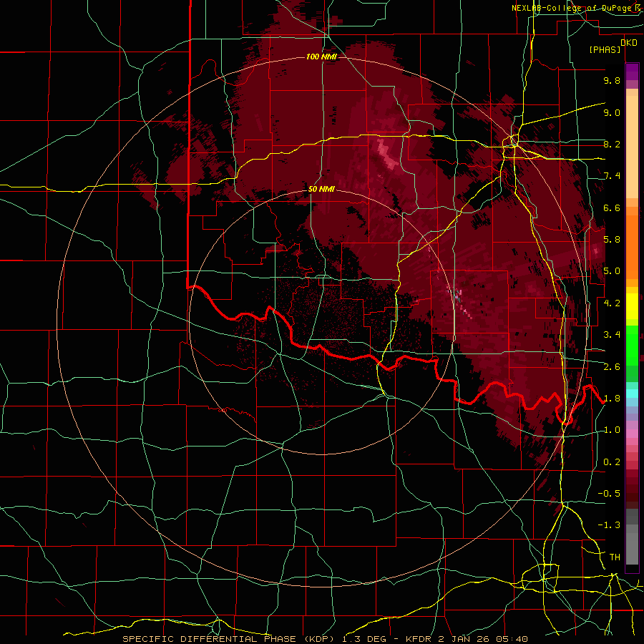
Task: Click the 2.6 value on the color scale
Action: point(612,367)
